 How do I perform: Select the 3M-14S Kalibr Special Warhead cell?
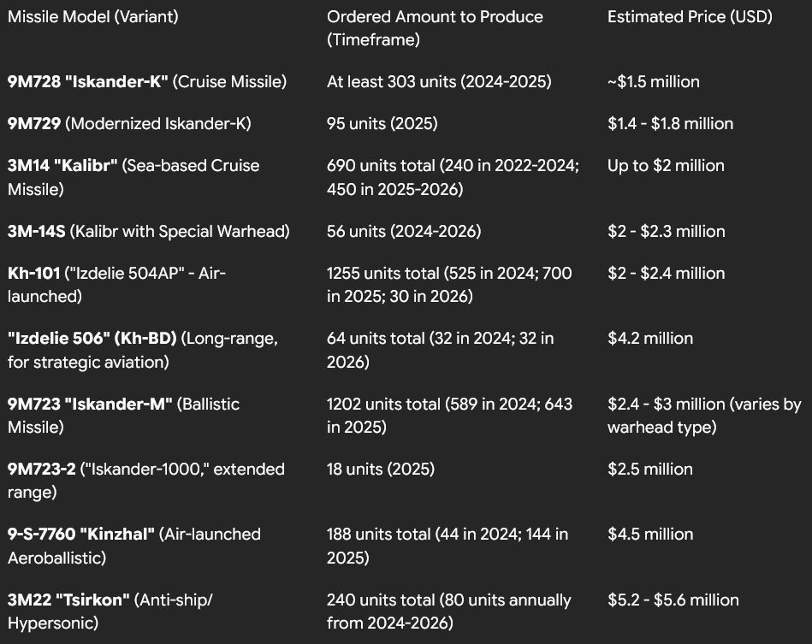coord(149,231)
